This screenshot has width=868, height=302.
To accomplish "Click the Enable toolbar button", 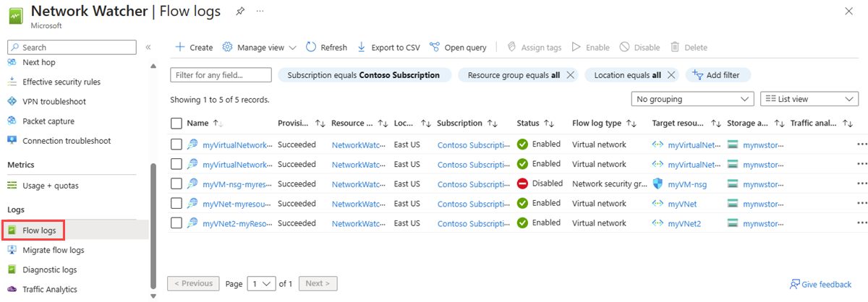I will 591,47.
